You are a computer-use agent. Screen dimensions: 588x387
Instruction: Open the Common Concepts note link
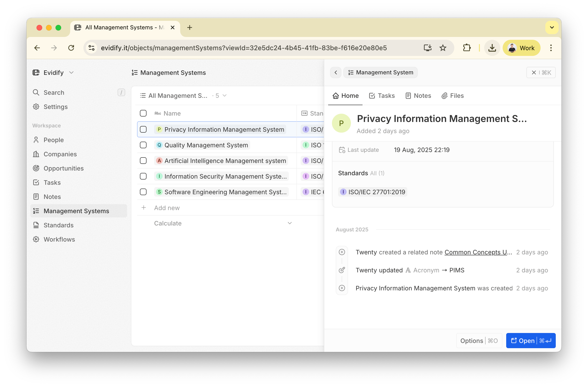[x=478, y=252]
